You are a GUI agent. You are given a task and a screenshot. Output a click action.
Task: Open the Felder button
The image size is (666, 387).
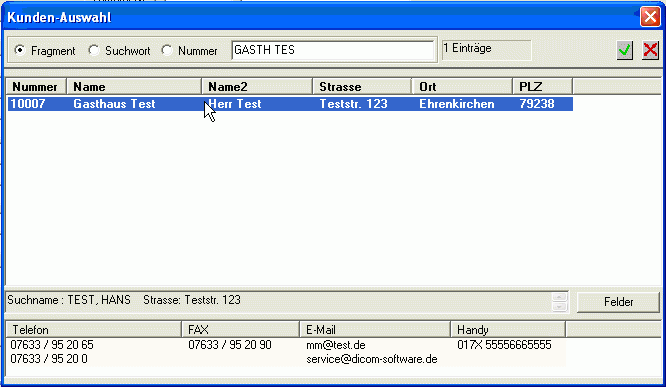[x=618, y=302]
